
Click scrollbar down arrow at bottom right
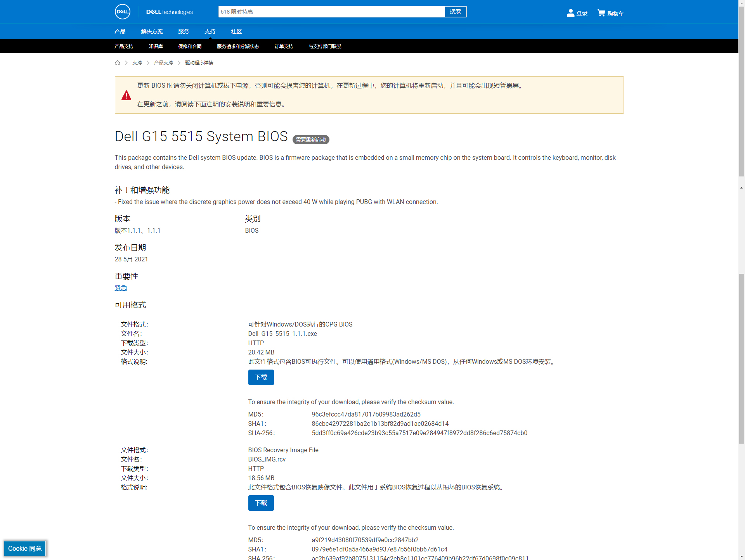click(x=742, y=557)
